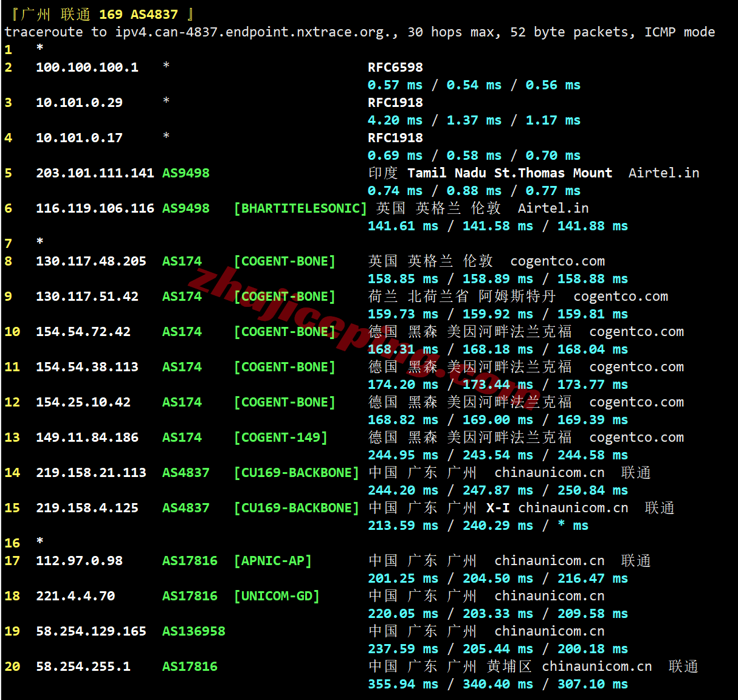The width and height of the screenshot is (738, 700).
Task: Click the RFC1918 label on hop 3
Action: tap(395, 103)
